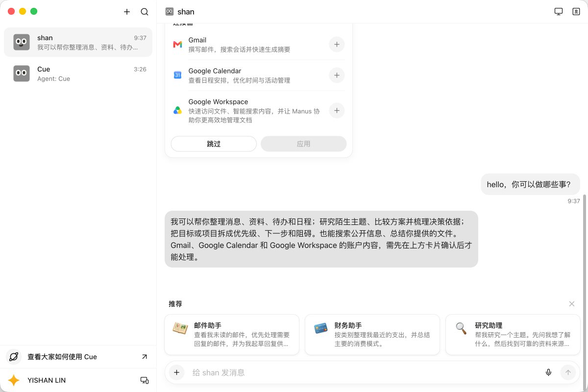Dismiss the 推荐 suggestions panel
Viewport: 588px width, 392px height.
(x=572, y=304)
